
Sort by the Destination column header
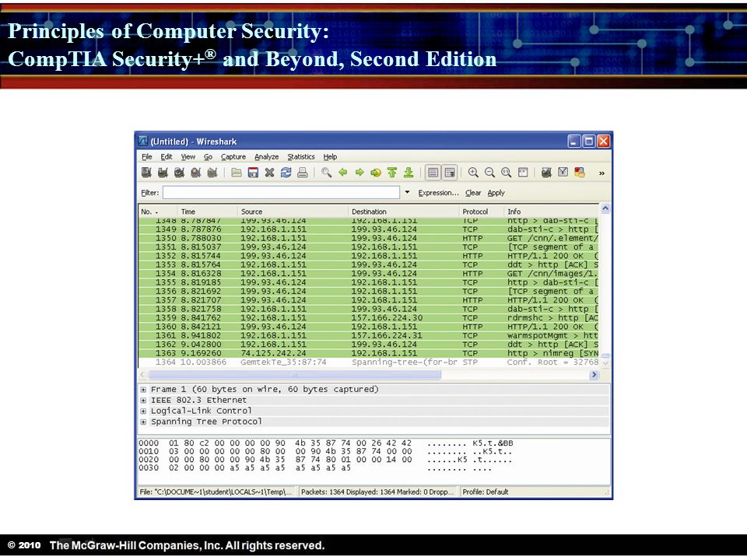pyautogui.click(x=403, y=212)
